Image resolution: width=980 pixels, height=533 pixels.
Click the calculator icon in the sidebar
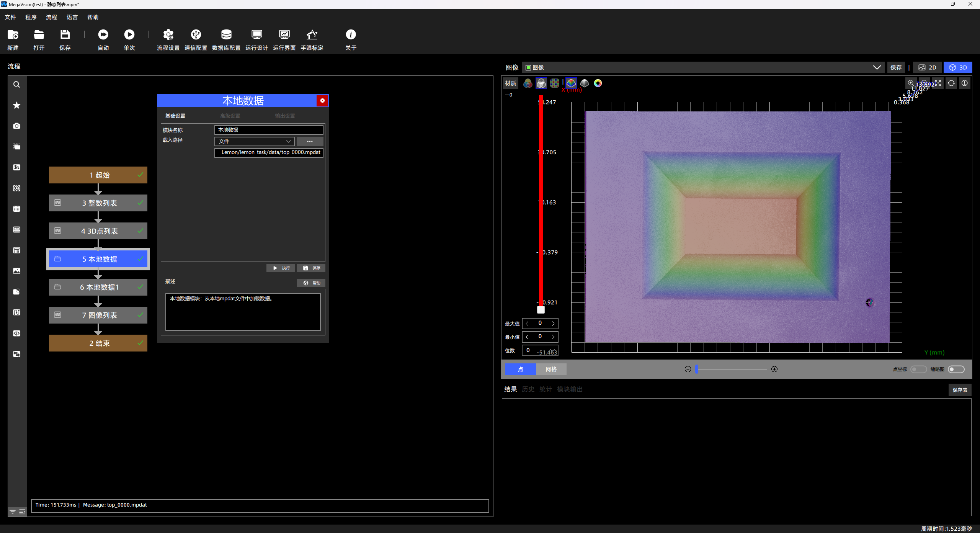coord(17,250)
